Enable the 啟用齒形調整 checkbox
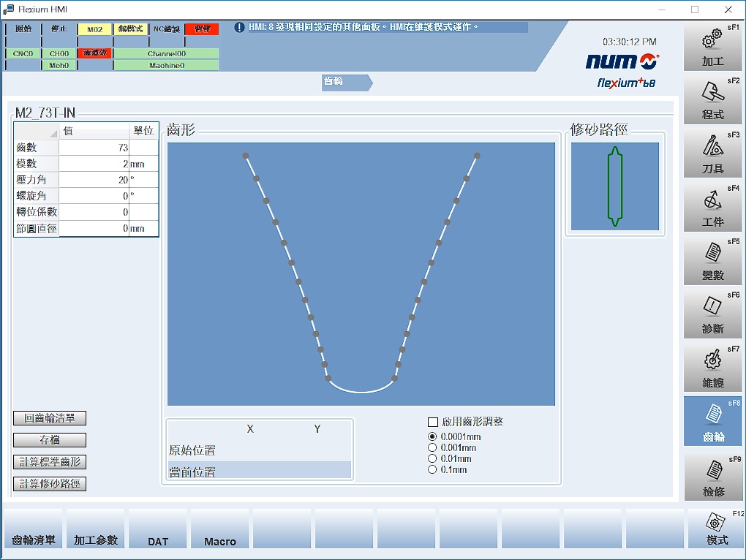 433,422
